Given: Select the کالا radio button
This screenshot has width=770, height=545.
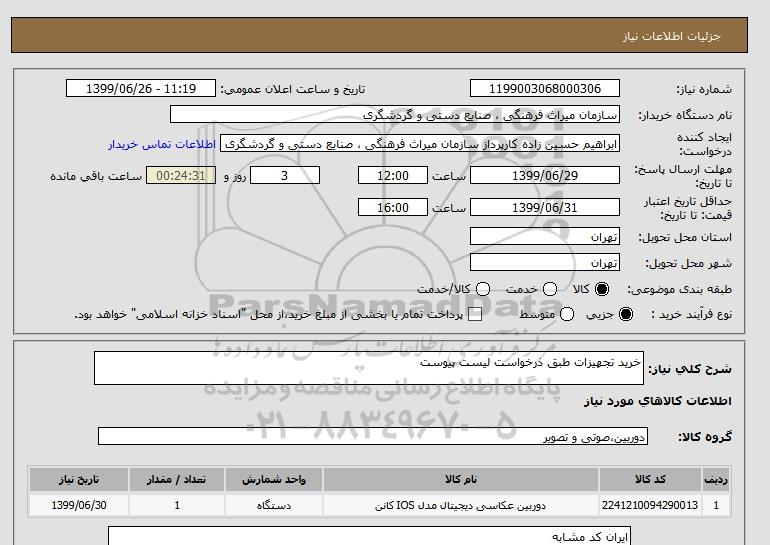Looking at the screenshot, I should click(x=602, y=289).
